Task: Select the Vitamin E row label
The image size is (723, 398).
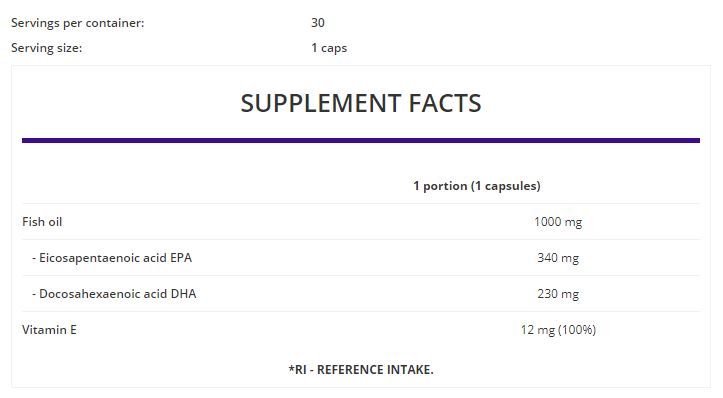Action: 49,330
